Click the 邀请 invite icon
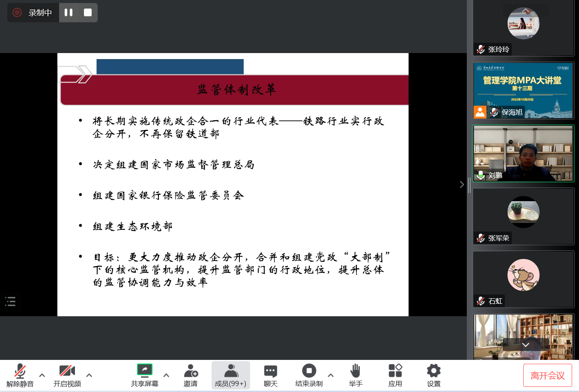 point(191,375)
